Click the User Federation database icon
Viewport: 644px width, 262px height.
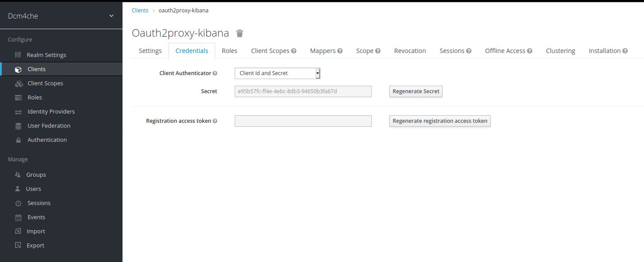click(18, 126)
